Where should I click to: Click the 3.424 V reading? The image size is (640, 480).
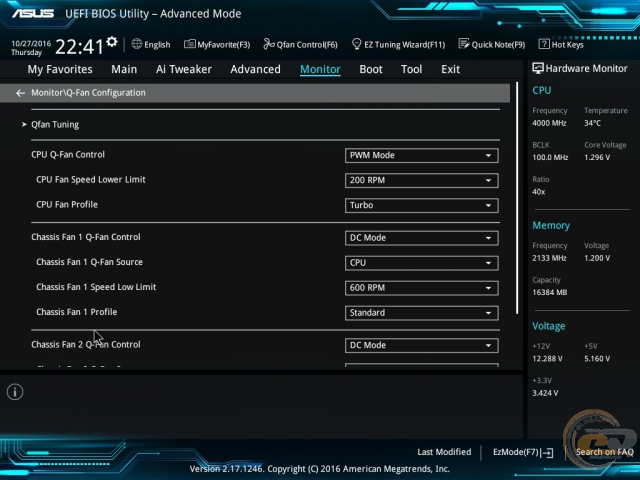pyautogui.click(x=545, y=393)
